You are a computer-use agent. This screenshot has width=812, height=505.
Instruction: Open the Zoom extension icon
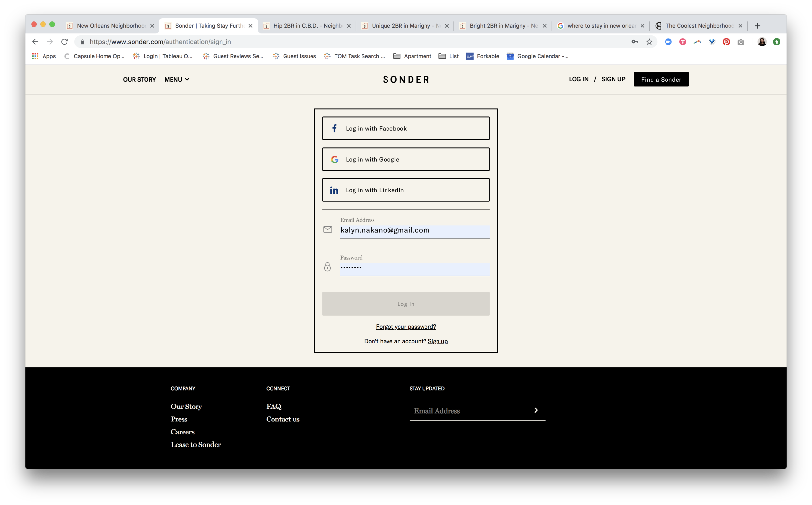(668, 42)
